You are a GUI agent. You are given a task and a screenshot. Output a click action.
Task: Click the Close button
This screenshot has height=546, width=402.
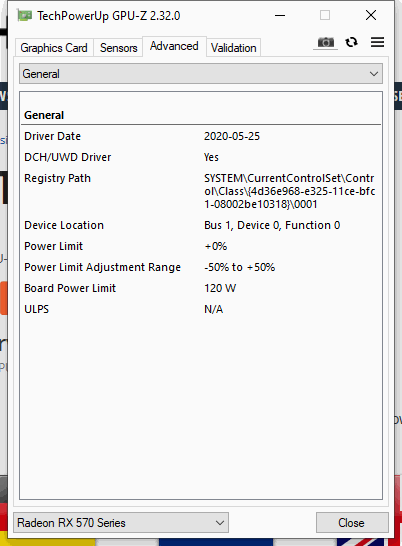[x=352, y=522]
